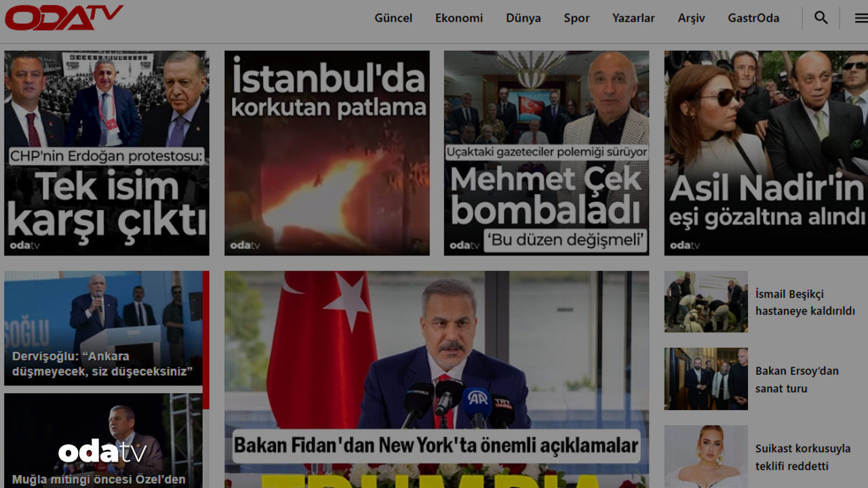This screenshot has width=868, height=488.
Task: Read the İstanbul'da korkutan patlama story
Action: (327, 152)
